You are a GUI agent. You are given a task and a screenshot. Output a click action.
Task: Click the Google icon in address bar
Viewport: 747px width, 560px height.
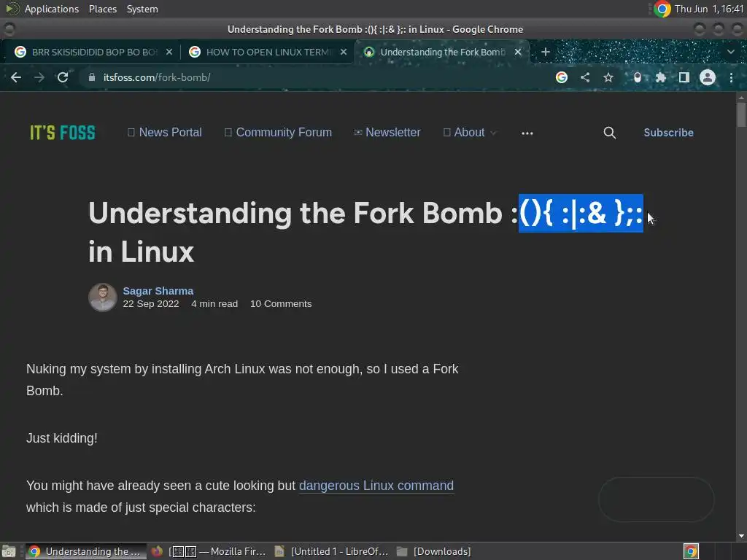tap(562, 77)
